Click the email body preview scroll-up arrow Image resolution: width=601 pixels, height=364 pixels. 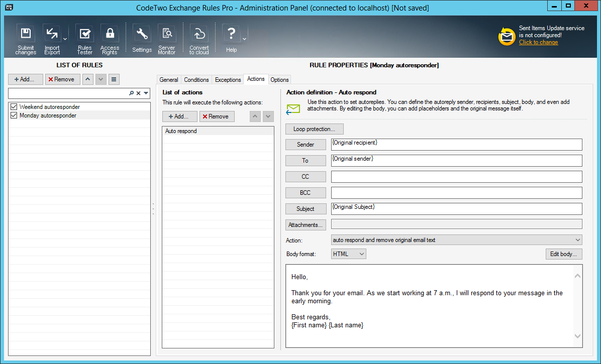point(577,276)
